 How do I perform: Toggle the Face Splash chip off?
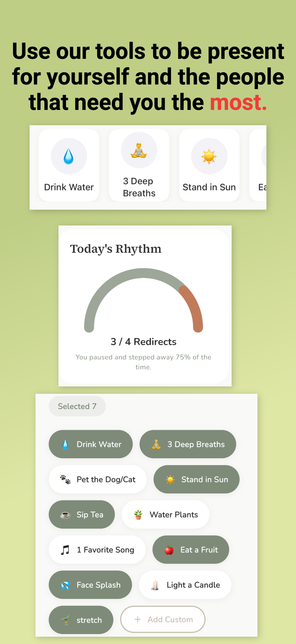[x=90, y=585]
